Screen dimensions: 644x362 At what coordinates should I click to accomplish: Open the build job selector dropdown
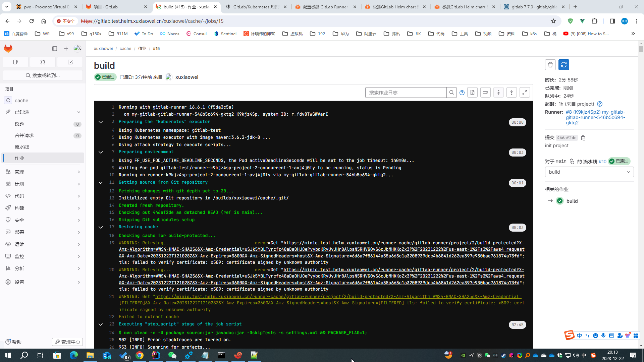589,172
